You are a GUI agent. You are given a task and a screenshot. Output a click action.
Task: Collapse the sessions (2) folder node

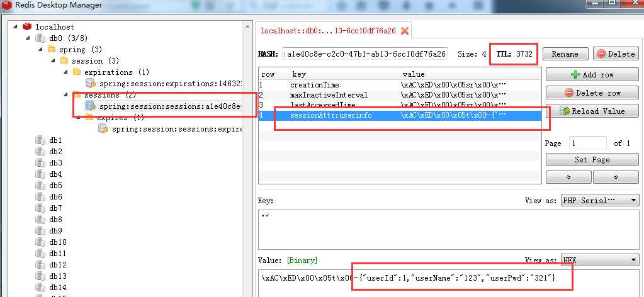point(66,95)
